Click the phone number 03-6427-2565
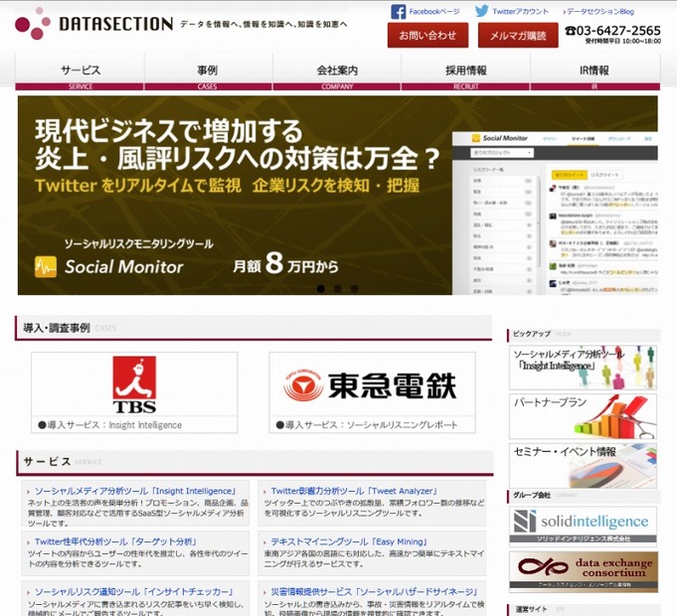Screen dimensions: 677x616 612,31
